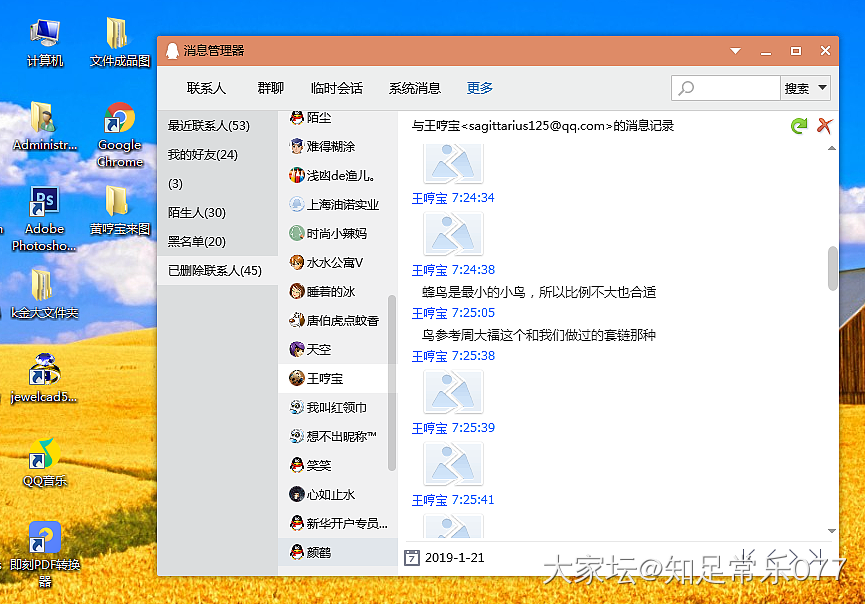Open the 计算机 desktop icon
Screen dimensions: 865x604
[x=45, y=42]
